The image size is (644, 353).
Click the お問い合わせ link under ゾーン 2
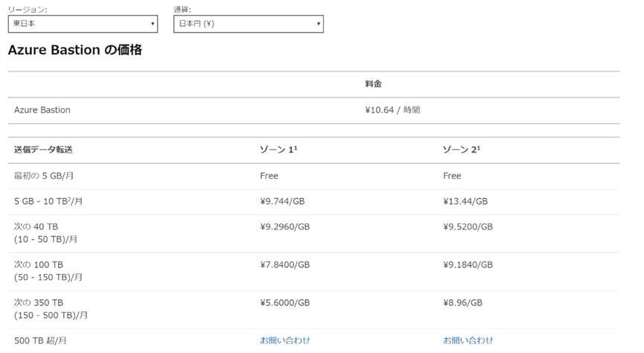(x=468, y=340)
